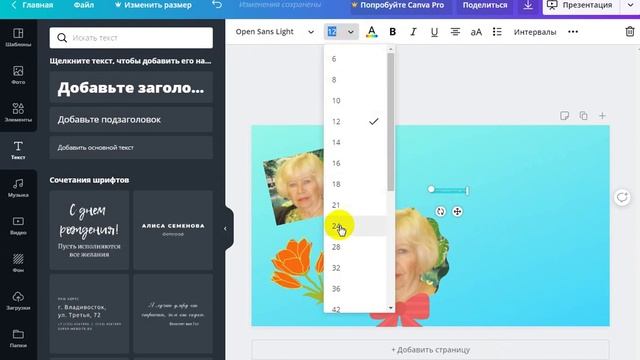
Task: Add body text Добавить основной текст
Action: (x=131, y=147)
